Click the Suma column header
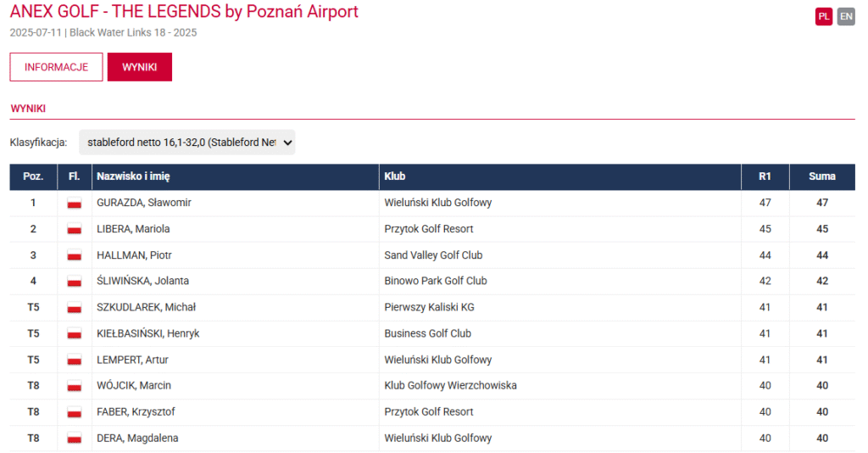The image size is (868, 453). coord(821,176)
